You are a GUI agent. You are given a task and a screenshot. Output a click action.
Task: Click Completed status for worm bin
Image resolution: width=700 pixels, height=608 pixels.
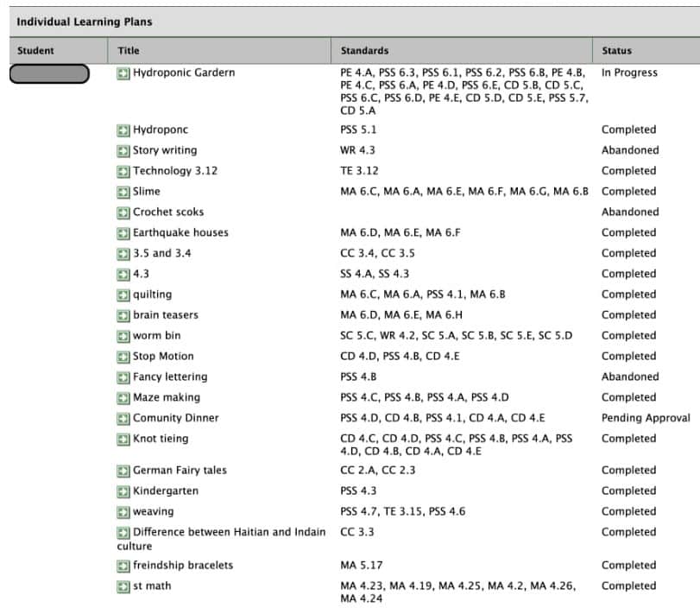pyautogui.click(x=628, y=335)
